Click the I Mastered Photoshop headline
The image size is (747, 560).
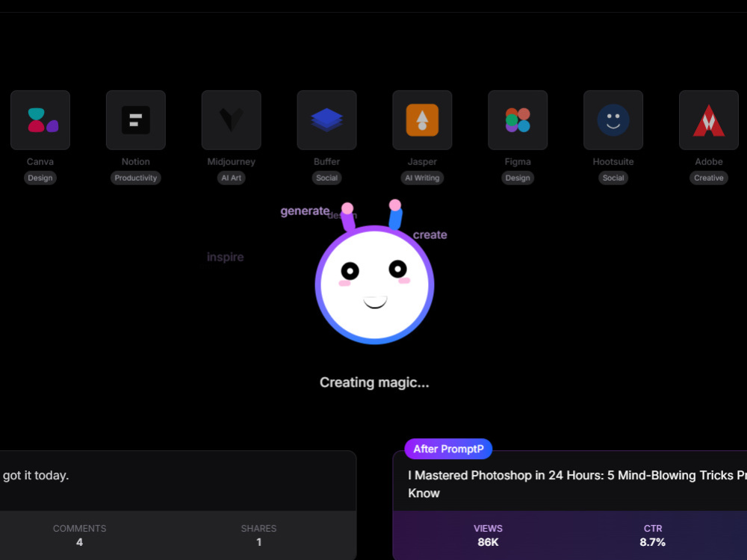[x=577, y=484]
